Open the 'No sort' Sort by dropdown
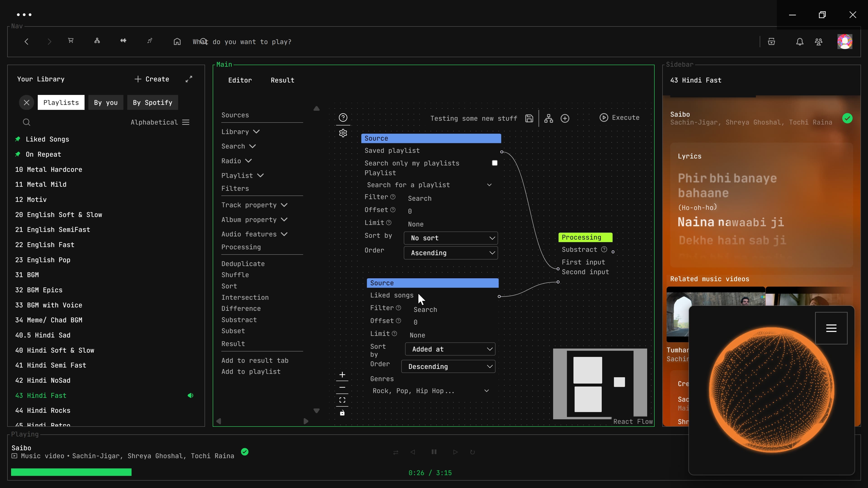Screen dimensions: 868x488 (451, 238)
